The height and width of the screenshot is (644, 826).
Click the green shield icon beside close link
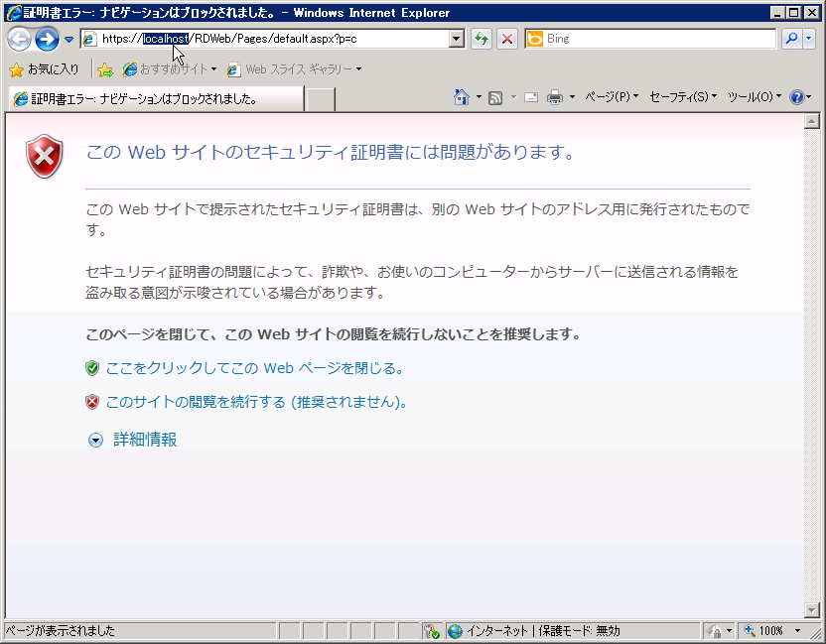92,368
